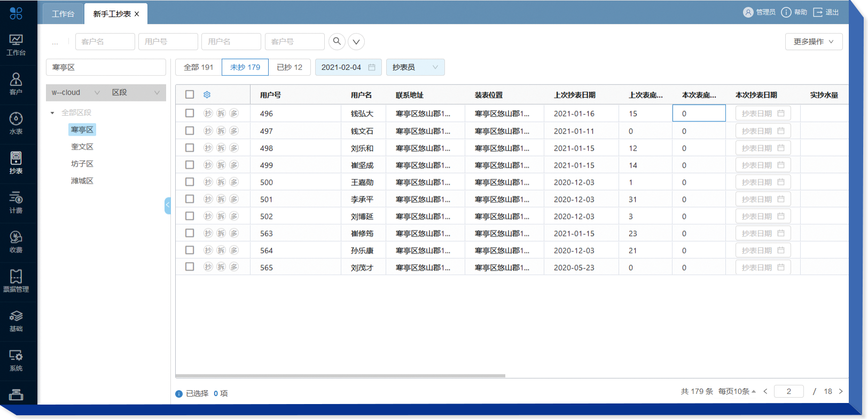Open the 系统 sidebar module
The image size is (868, 419).
pyautogui.click(x=16, y=361)
